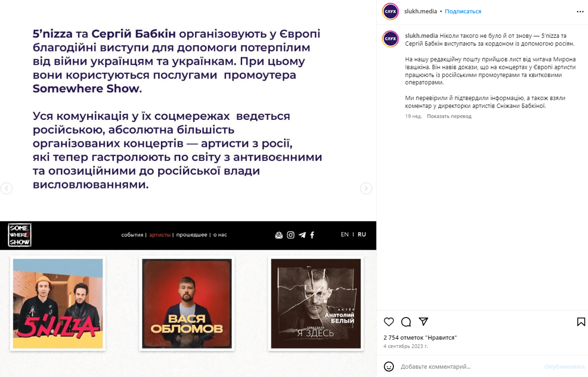The height and width of the screenshot is (377, 588).
Task: Save the post with the bookmark icon
Action: point(581,322)
